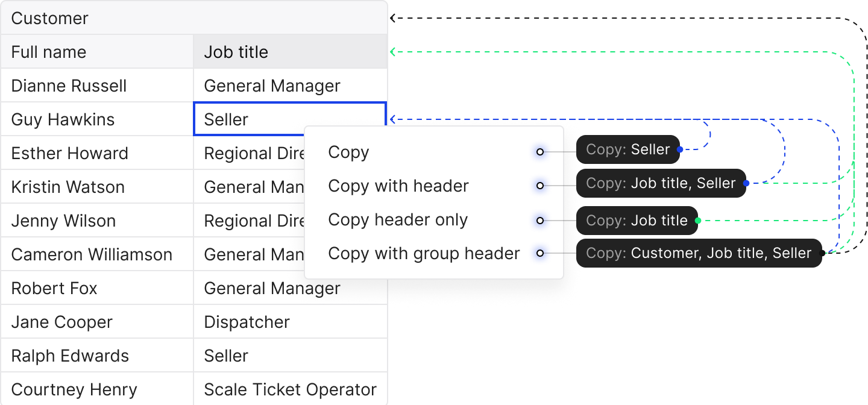Click the circle marker beside "Copy header only"
868x405 pixels.
click(x=539, y=219)
